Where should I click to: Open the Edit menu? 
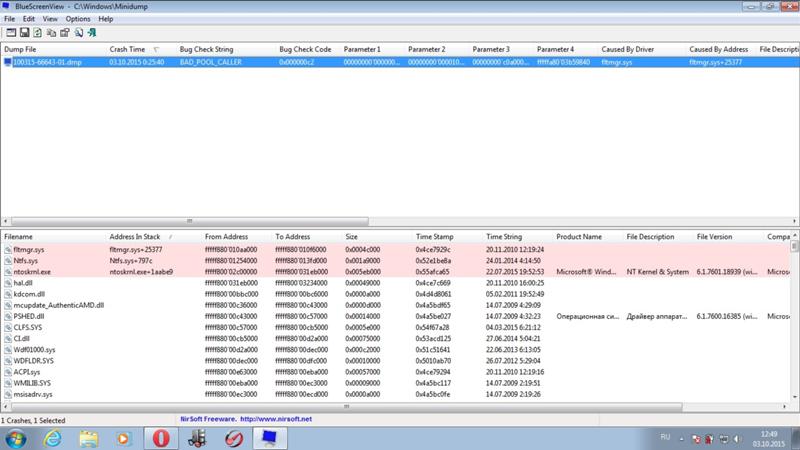point(29,19)
